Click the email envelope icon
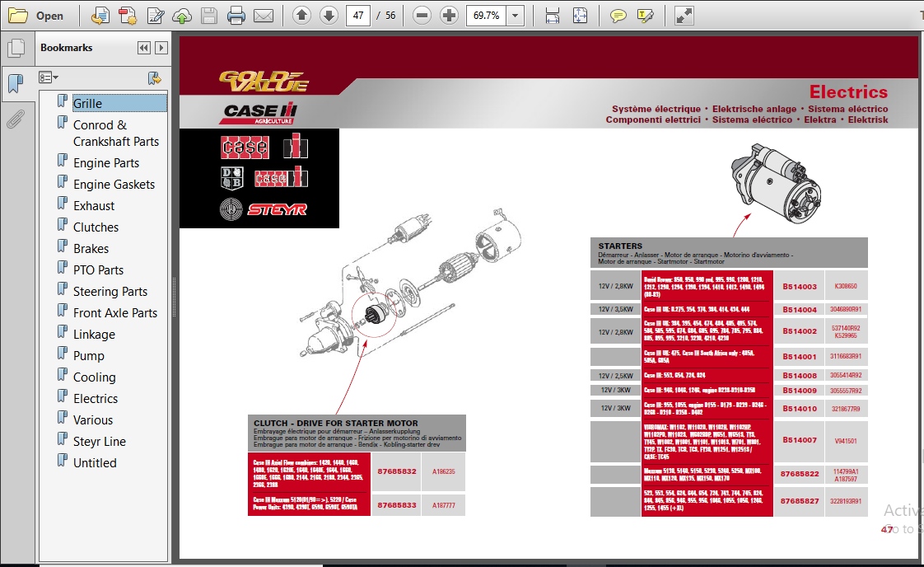The image size is (924, 567). [264, 16]
